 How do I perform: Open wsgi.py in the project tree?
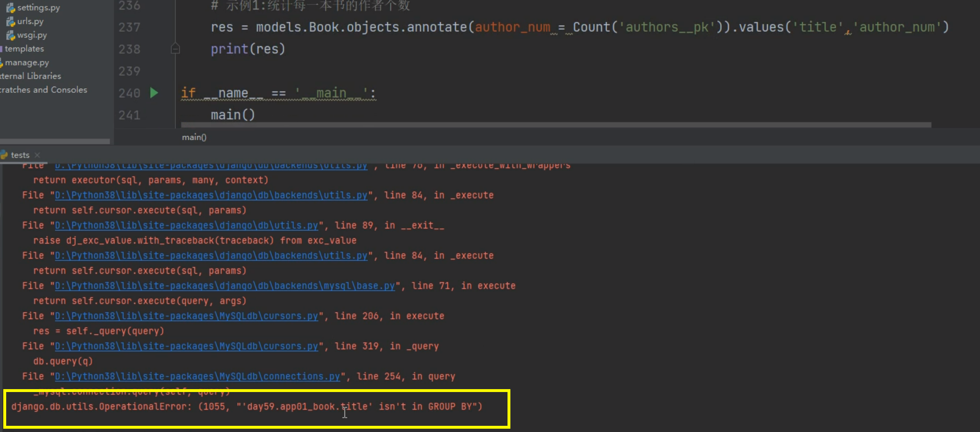pos(32,35)
